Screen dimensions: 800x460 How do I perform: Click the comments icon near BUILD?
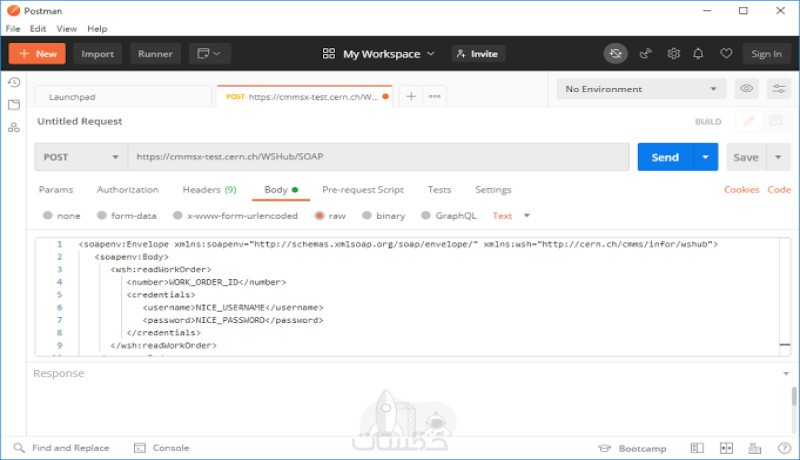click(x=776, y=121)
